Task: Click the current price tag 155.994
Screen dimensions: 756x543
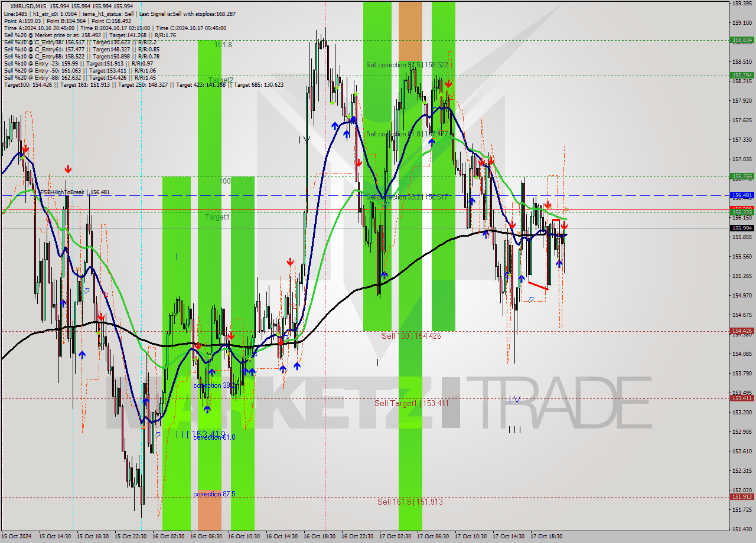Action: (x=742, y=228)
